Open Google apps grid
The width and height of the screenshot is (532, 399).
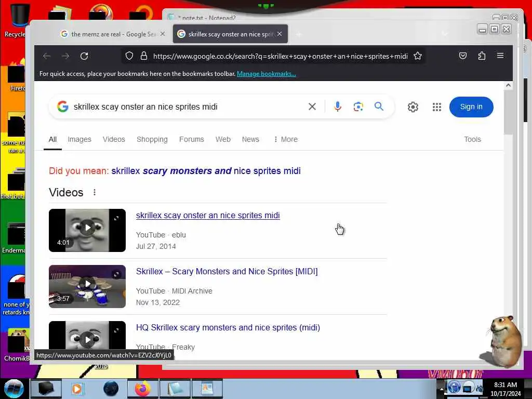point(437,107)
